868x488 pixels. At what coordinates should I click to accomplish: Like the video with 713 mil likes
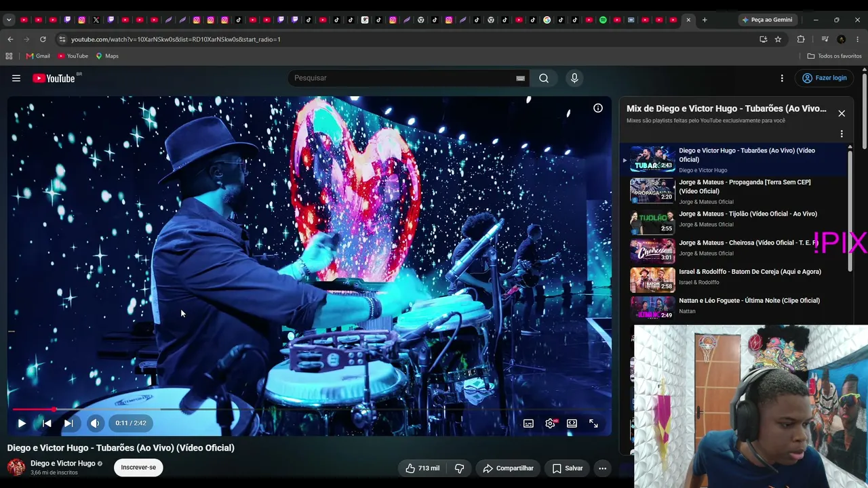pyautogui.click(x=422, y=468)
